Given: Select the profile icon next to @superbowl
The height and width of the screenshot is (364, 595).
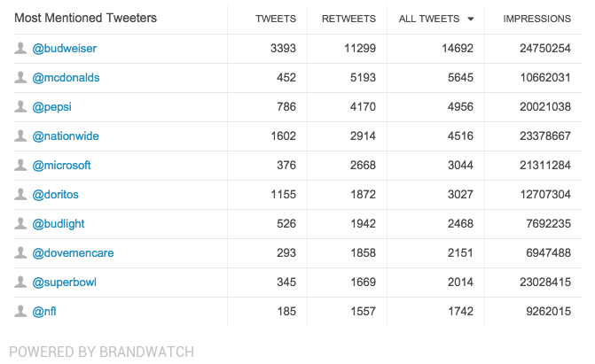Looking at the screenshot, I should pos(20,282).
